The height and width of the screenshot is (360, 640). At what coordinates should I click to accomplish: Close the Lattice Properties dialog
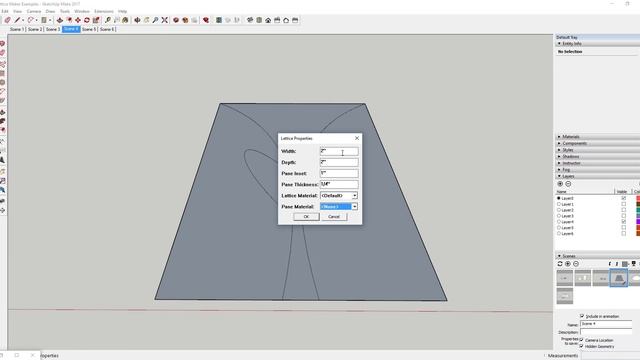click(x=357, y=138)
